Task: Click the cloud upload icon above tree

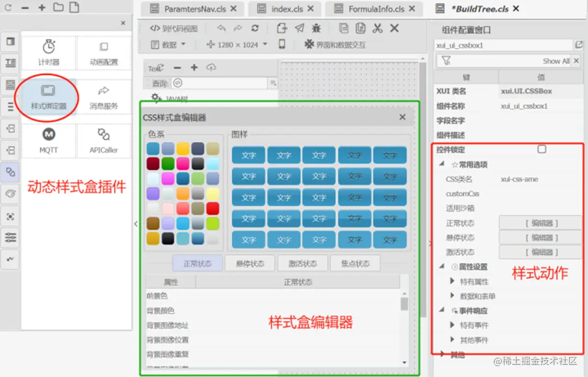Action: (211, 67)
